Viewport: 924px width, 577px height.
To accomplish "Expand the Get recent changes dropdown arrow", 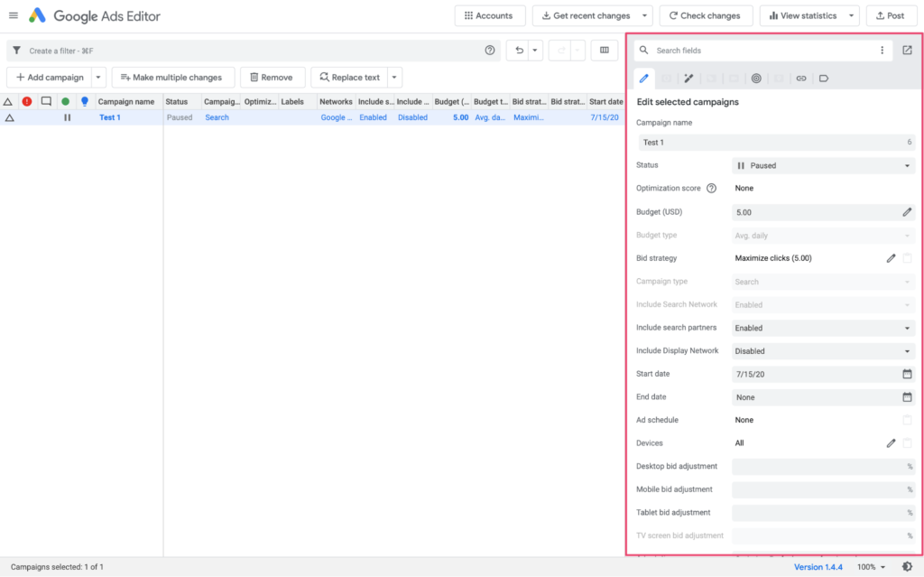I will point(644,15).
